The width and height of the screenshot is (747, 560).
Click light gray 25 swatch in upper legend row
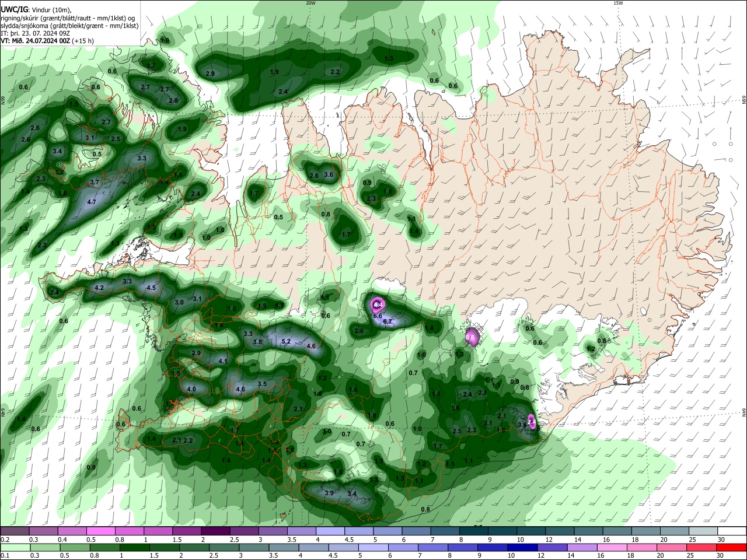(x=703, y=531)
